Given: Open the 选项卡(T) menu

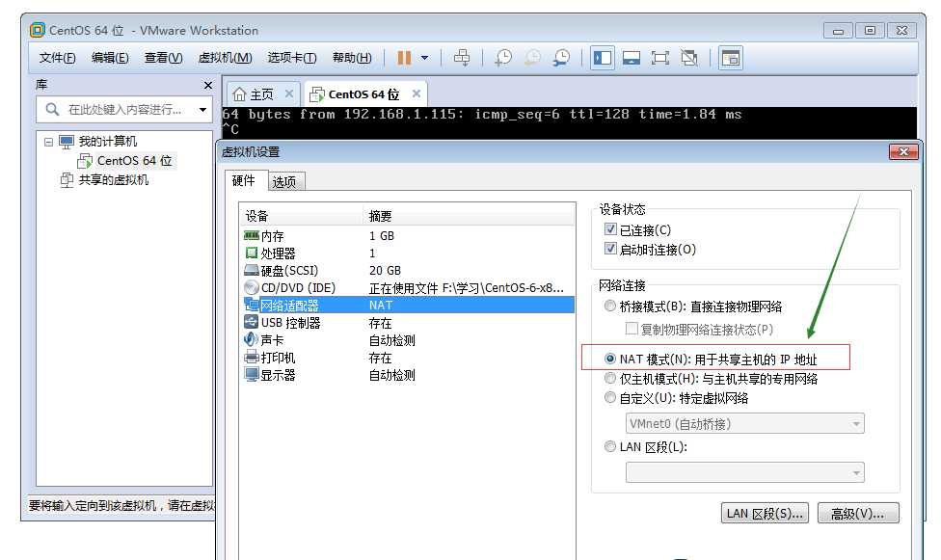Looking at the screenshot, I should coord(292,58).
